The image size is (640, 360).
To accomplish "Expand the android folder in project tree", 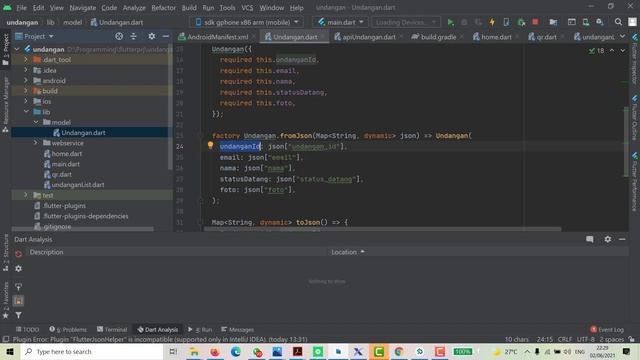I will click(x=26, y=80).
